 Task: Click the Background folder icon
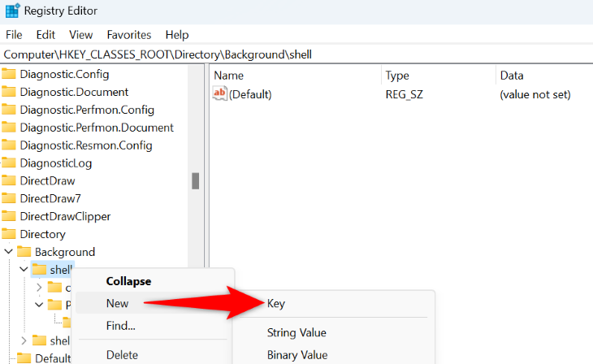[x=24, y=252]
